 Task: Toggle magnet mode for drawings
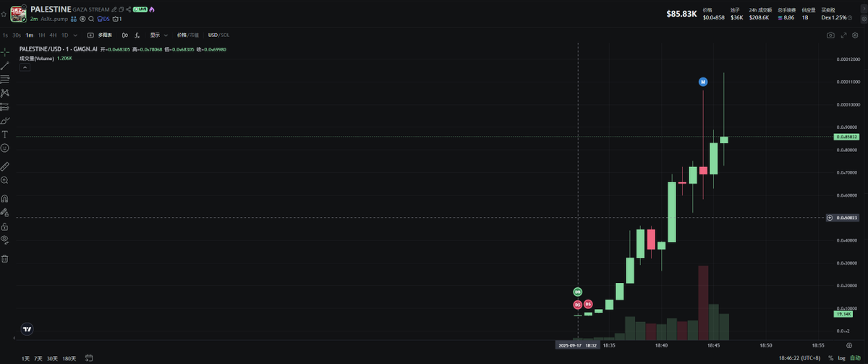pos(4,198)
